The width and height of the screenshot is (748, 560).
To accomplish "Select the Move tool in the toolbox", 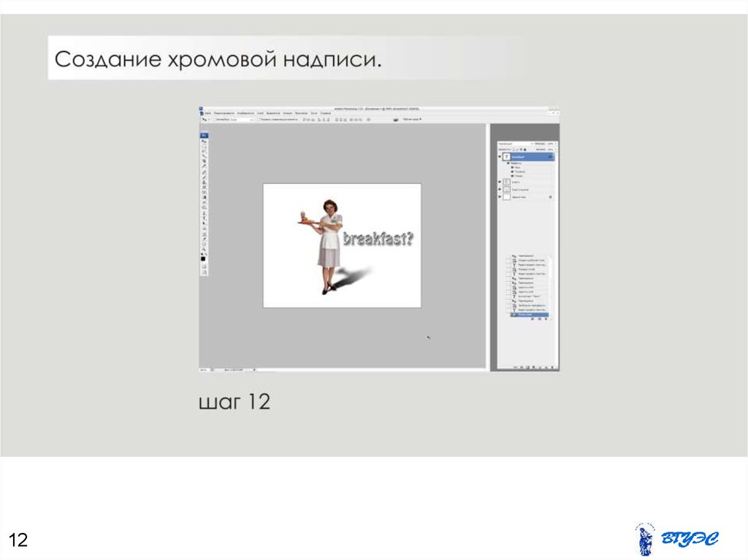I will [x=205, y=141].
